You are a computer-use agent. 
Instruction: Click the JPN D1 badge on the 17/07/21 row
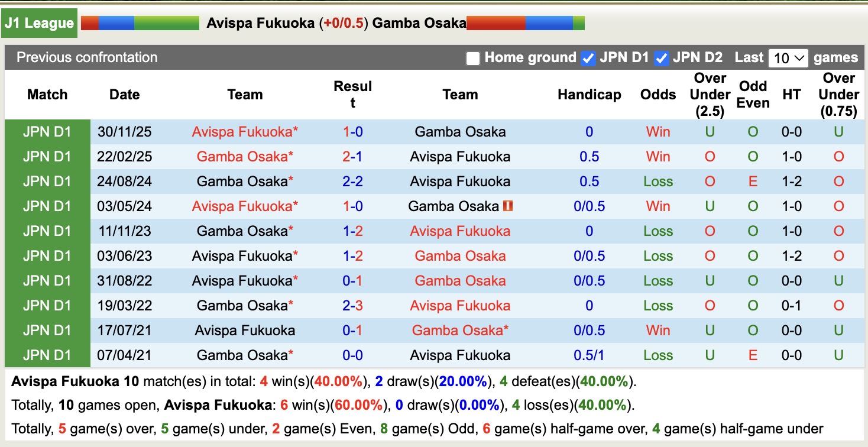tap(47, 330)
